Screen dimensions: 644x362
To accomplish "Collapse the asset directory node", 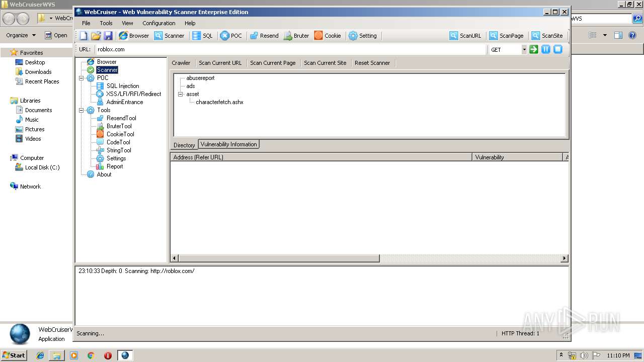I will [x=181, y=94].
